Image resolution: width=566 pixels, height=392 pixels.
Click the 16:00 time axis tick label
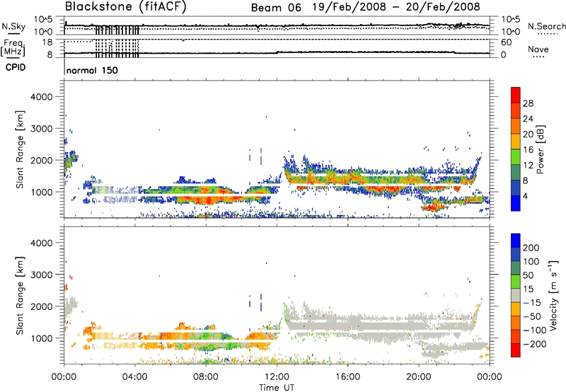(347, 377)
